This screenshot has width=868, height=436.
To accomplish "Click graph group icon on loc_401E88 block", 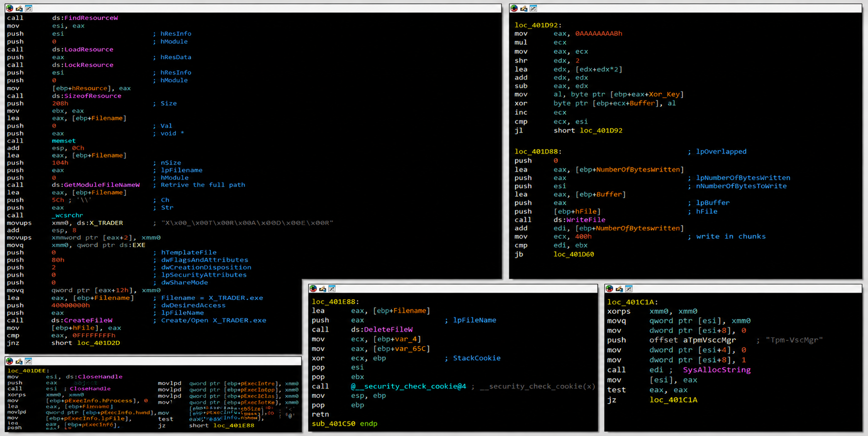I will 332,288.
